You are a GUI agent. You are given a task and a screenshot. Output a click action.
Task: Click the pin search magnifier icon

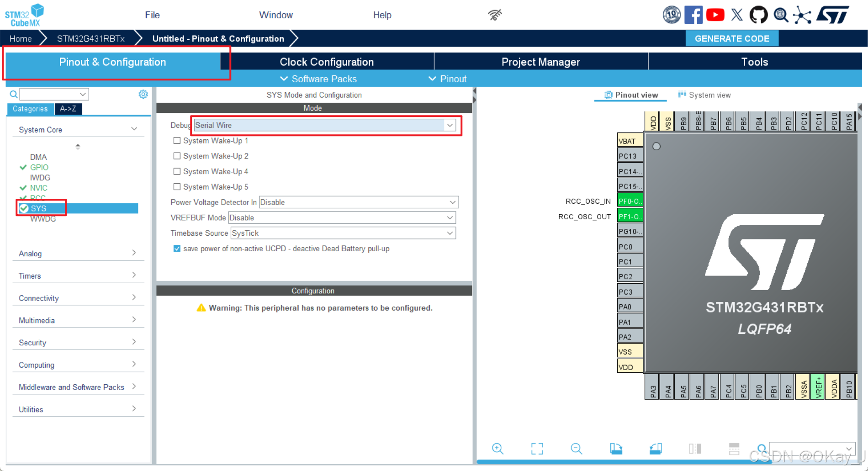pos(762,449)
